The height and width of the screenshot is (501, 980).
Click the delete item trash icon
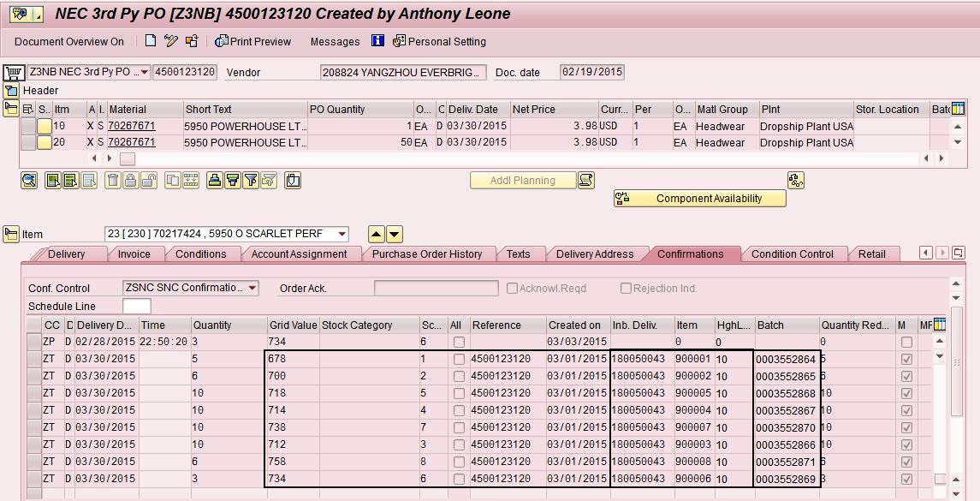112,180
